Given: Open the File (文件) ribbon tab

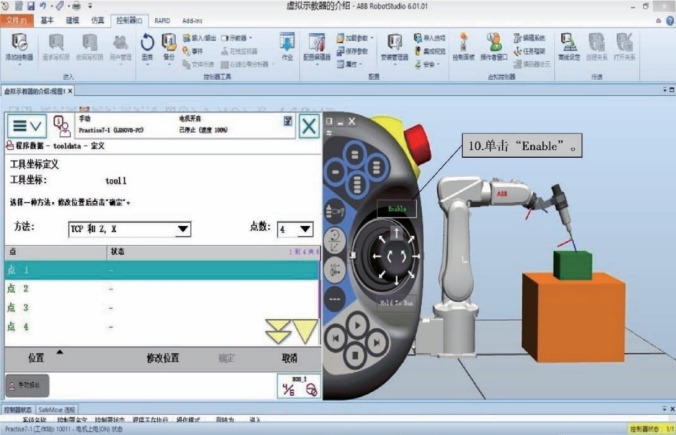Looking at the screenshot, I should coord(16,20).
